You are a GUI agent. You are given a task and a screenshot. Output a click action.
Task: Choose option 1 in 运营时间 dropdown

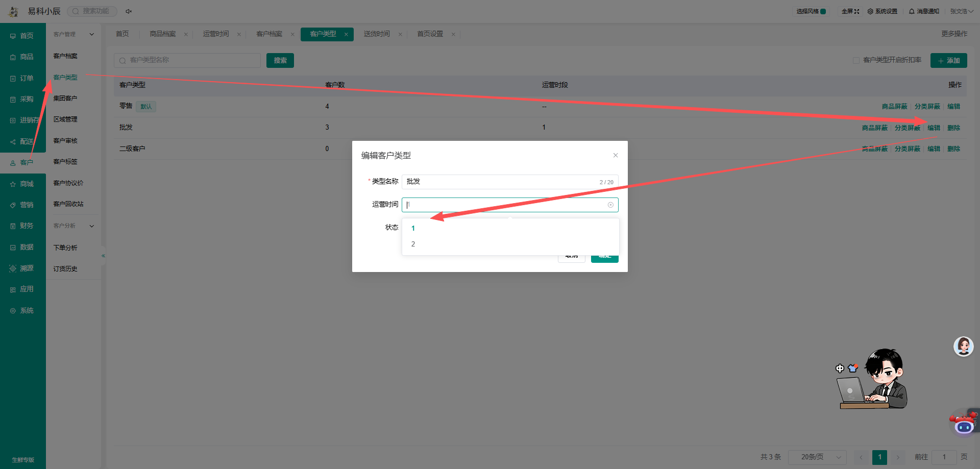coord(510,228)
